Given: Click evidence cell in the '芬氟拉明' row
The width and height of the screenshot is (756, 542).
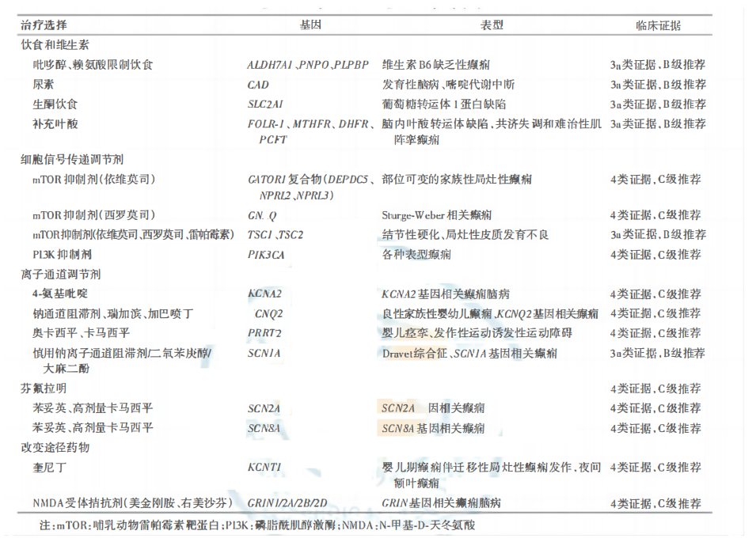Looking at the screenshot, I should (x=655, y=388).
